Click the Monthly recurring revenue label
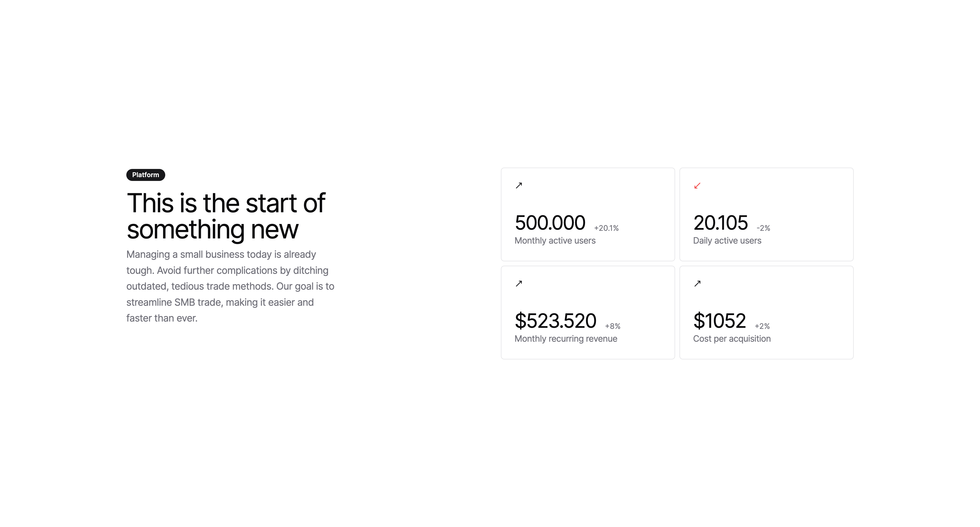Viewport: 980px width, 527px height. click(x=566, y=339)
